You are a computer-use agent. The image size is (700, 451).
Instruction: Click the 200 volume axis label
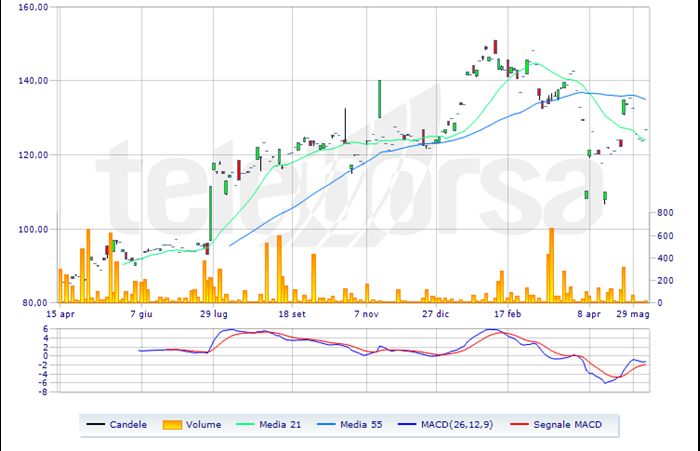click(x=666, y=280)
